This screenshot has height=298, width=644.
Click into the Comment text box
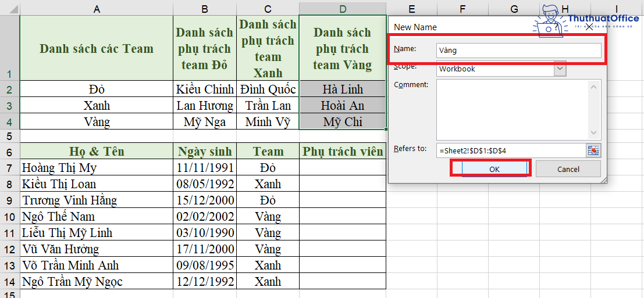[513, 110]
